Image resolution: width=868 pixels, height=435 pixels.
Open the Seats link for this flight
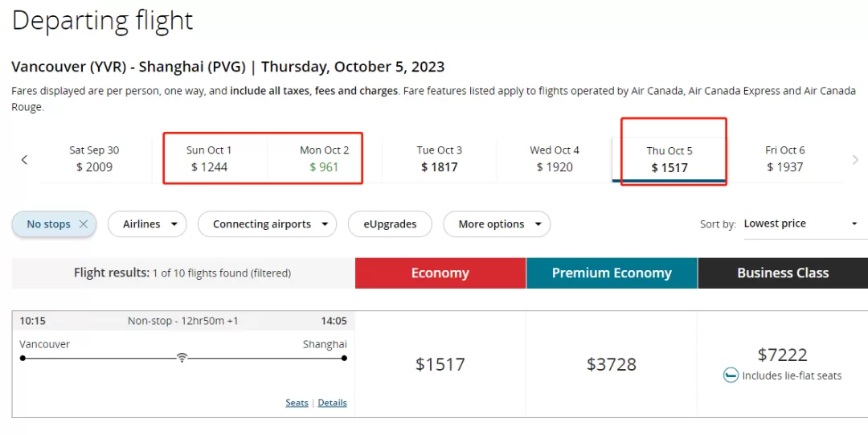pyautogui.click(x=297, y=403)
